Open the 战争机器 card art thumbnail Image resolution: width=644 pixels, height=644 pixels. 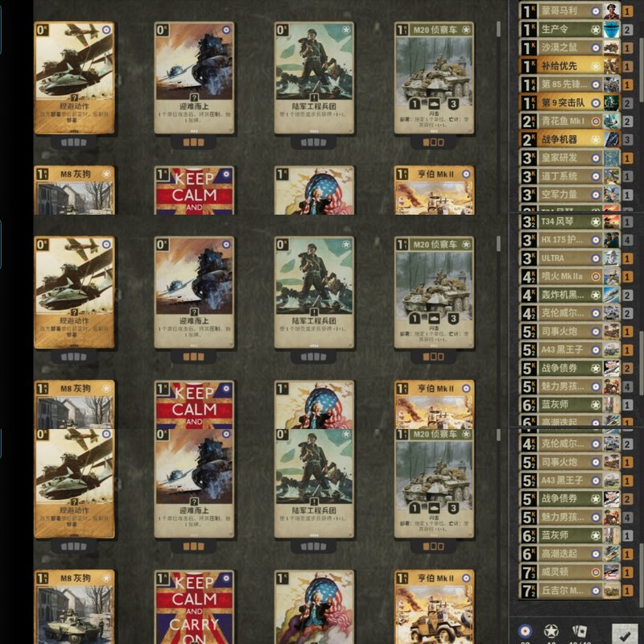coord(612,139)
